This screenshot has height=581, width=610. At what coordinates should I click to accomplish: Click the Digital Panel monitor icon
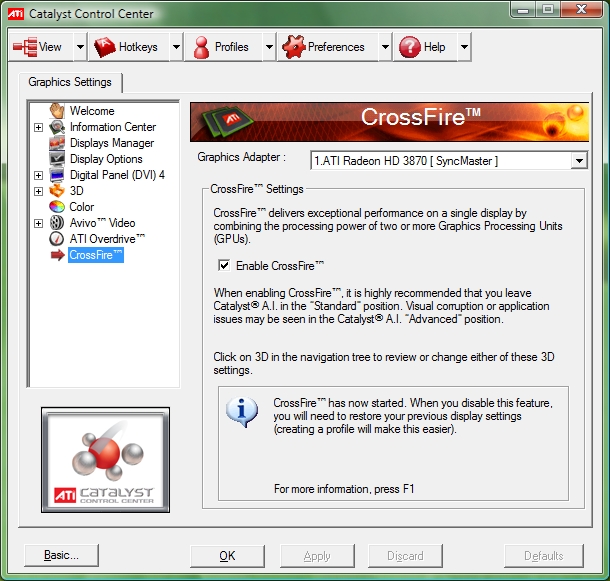click(57, 175)
